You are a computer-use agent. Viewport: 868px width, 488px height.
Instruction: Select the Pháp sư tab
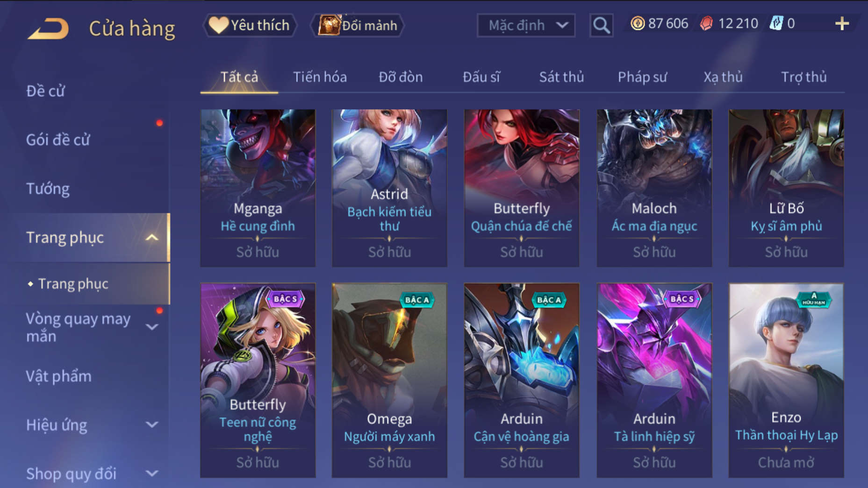point(642,77)
